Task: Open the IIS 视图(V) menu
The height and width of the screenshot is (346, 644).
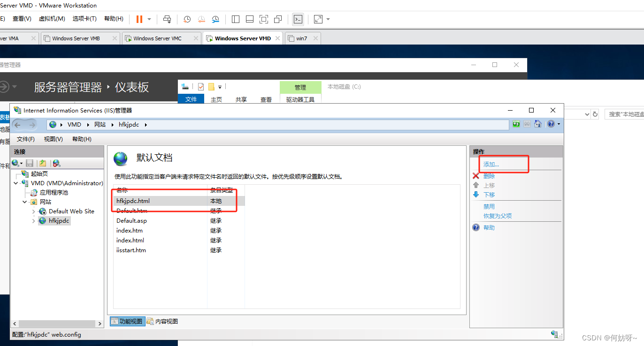Action: [x=54, y=139]
